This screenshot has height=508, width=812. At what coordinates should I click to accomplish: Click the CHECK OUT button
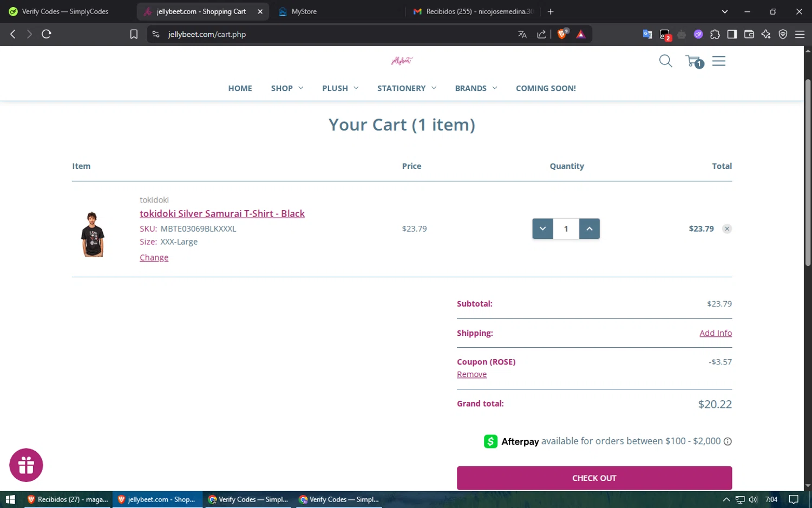point(594,478)
